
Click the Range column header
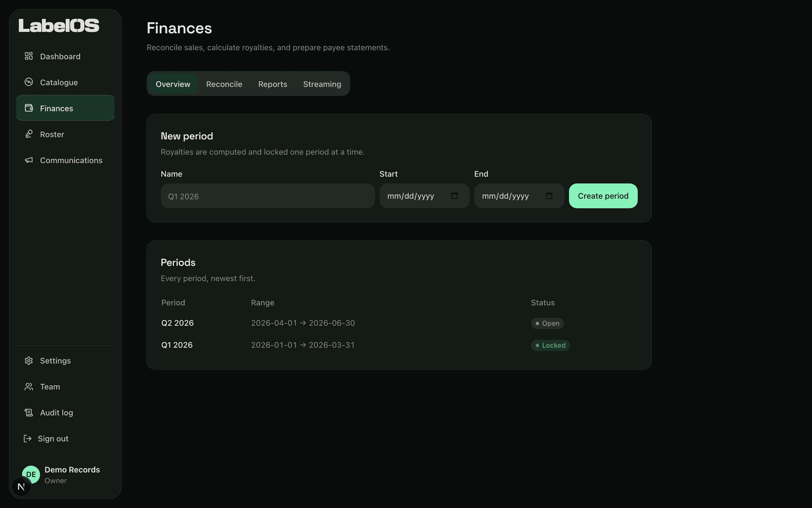click(x=262, y=302)
